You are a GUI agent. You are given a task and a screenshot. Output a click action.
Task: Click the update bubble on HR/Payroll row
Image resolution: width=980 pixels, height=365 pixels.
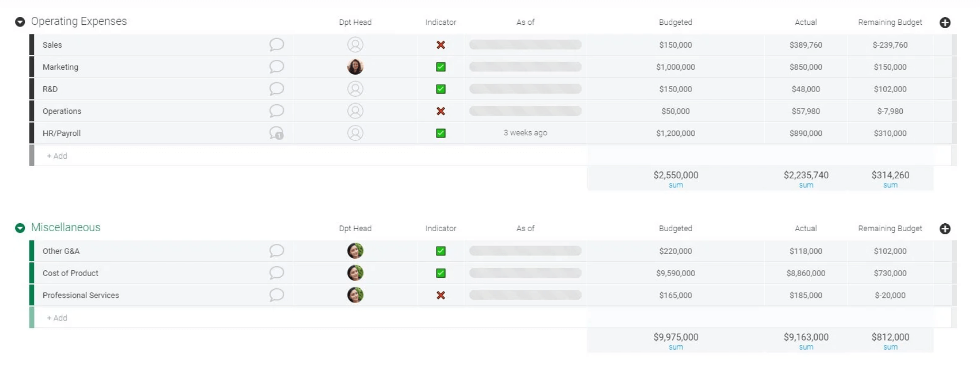tap(276, 133)
